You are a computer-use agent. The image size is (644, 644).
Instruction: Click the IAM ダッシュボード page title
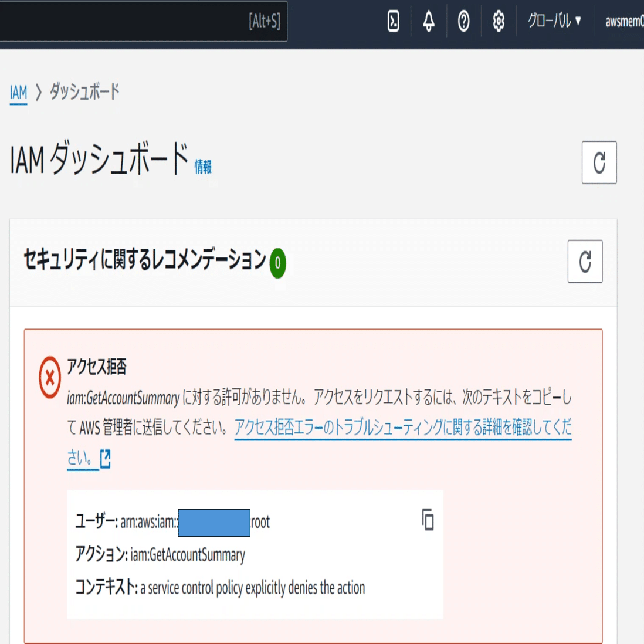[x=99, y=159]
